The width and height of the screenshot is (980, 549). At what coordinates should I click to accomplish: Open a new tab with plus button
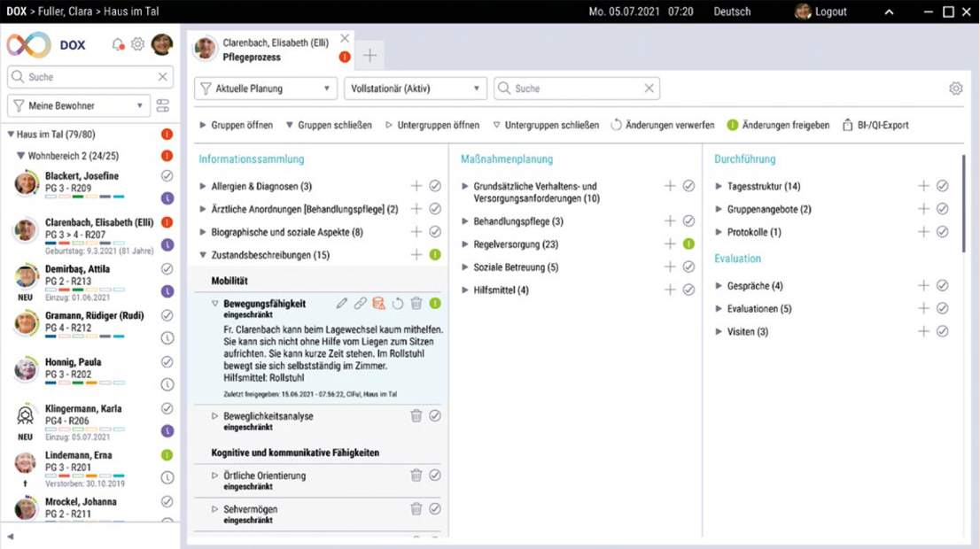point(370,56)
